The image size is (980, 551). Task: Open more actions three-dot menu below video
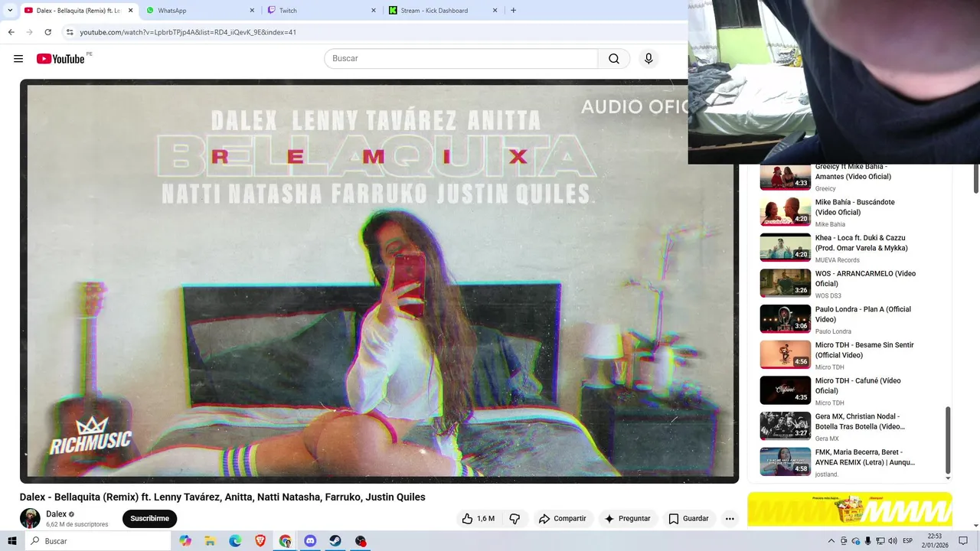[x=730, y=519]
